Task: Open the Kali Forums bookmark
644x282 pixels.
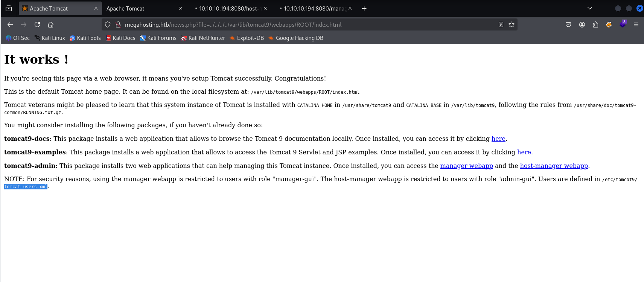Action: point(158,38)
